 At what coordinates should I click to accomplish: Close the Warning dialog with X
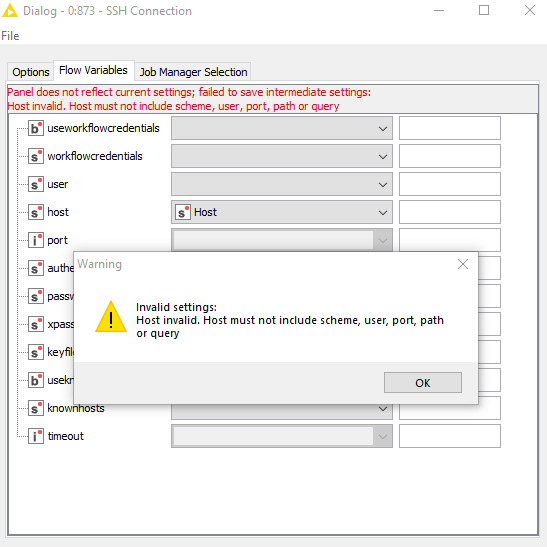click(x=463, y=264)
